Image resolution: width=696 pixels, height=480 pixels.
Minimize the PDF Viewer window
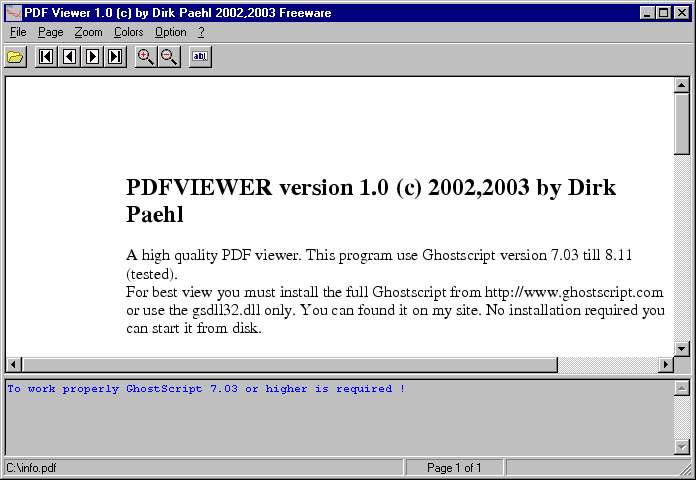click(x=648, y=13)
